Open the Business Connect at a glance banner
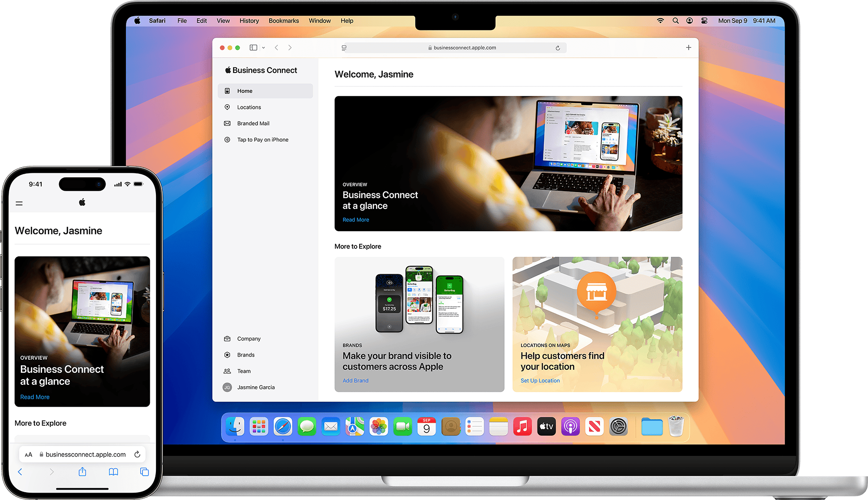The height and width of the screenshot is (500, 868). click(508, 163)
